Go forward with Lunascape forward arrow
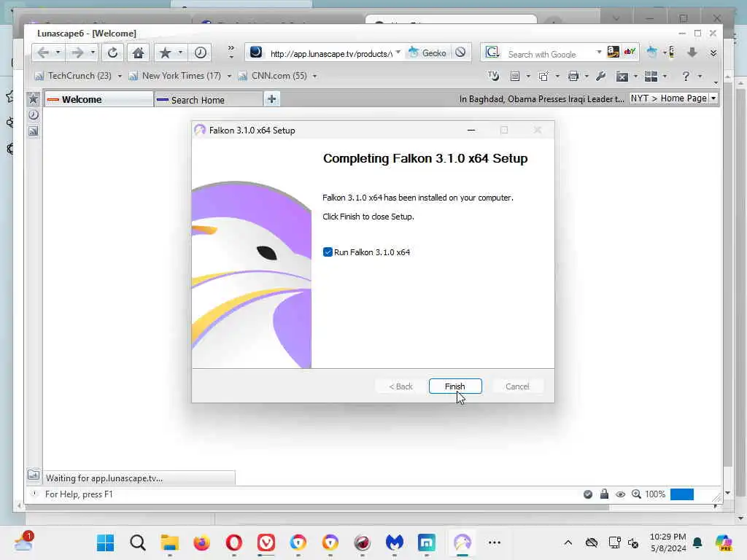This screenshot has width=747, height=560. [x=77, y=52]
